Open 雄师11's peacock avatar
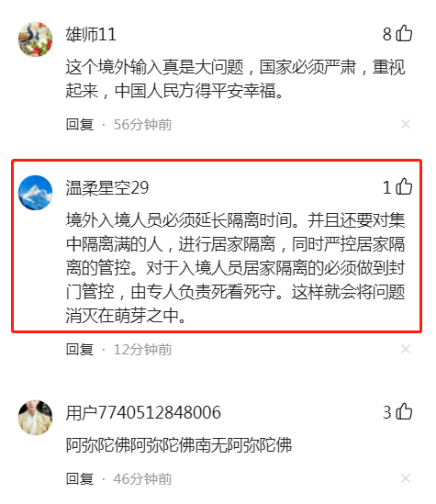Viewport: 436px width, 504px height. pos(36,39)
